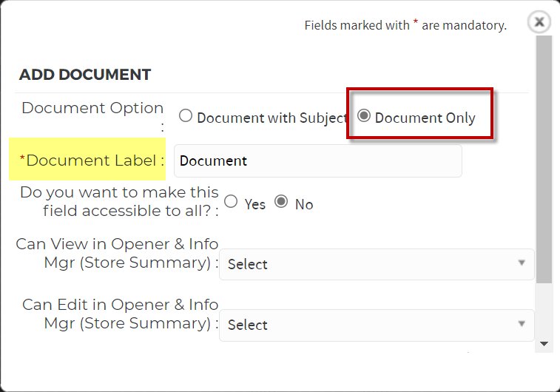Click the Document Option field label
Image resolution: width=560 pixels, height=392 pixels.
pos(93,116)
